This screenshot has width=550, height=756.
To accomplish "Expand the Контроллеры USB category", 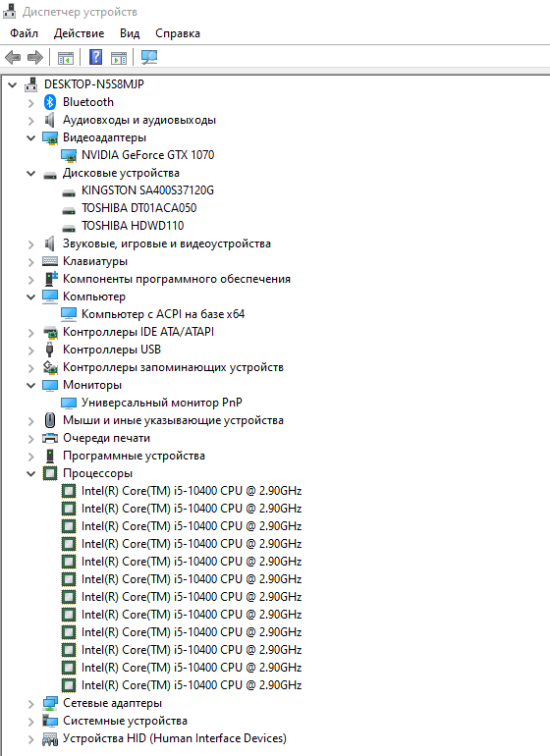I will point(30,351).
